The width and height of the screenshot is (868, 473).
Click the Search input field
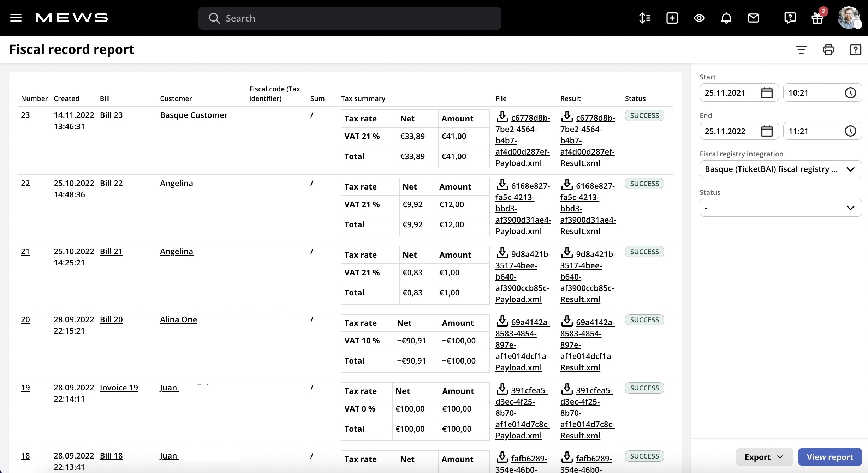point(350,18)
